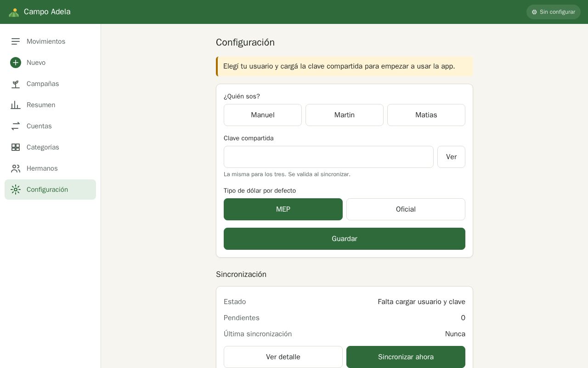
Task: Choose MEP as default dollar type
Action: tap(283, 209)
